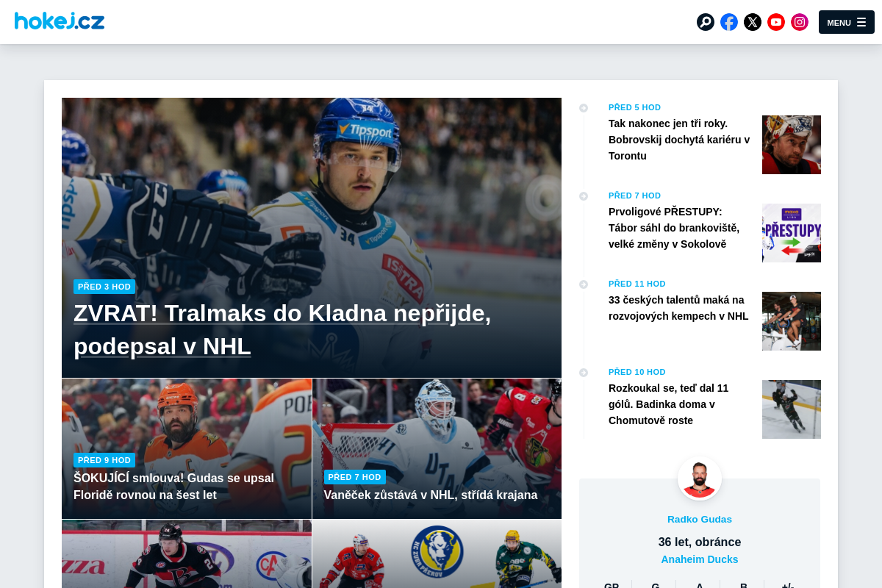
Task: Select Radko Gudas avatar picture
Action: click(x=700, y=478)
